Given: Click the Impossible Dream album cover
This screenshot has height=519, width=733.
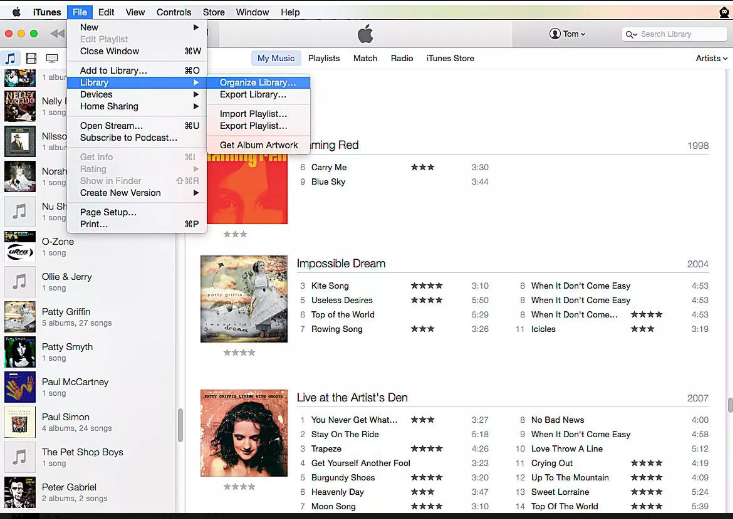Looking at the screenshot, I should point(244,299).
